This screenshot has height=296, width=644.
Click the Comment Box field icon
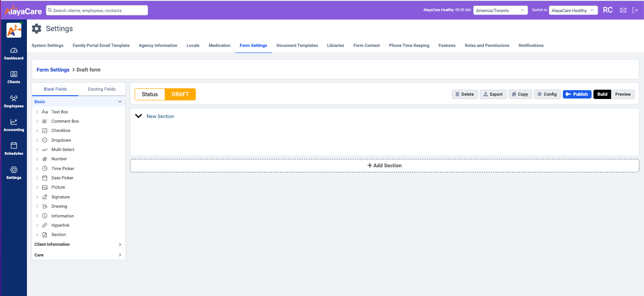point(45,121)
